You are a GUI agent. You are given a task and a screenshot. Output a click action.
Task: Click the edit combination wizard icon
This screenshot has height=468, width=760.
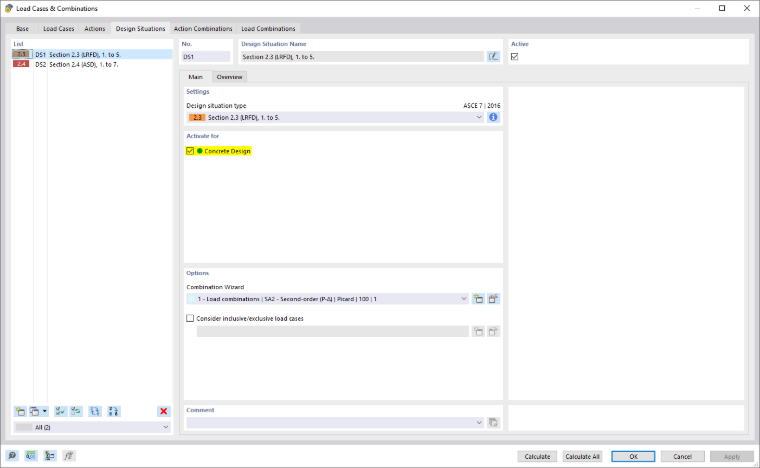click(493, 299)
